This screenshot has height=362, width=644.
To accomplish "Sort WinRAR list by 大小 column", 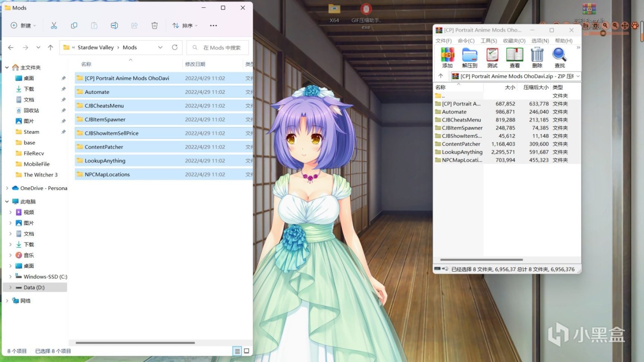I will click(x=510, y=87).
